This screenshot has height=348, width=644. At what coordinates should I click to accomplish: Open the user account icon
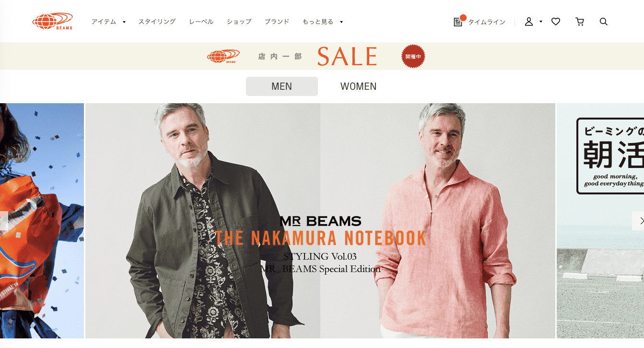(529, 22)
